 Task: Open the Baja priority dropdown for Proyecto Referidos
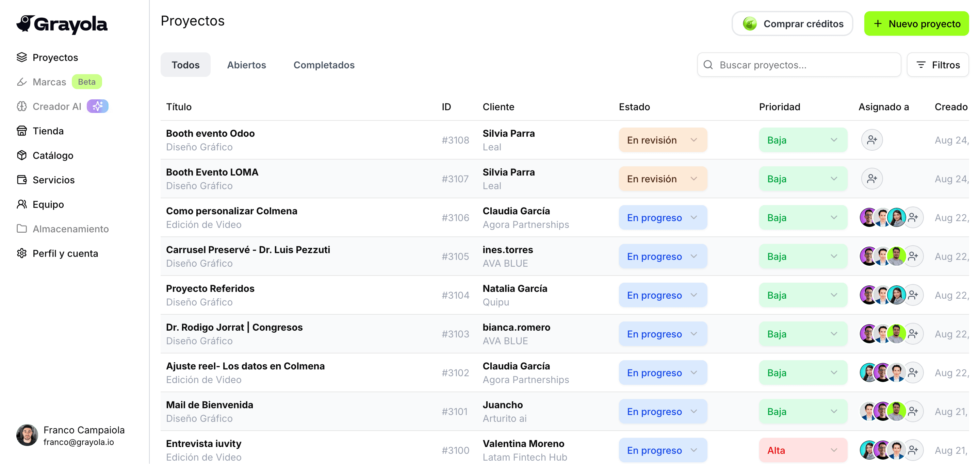[803, 295]
